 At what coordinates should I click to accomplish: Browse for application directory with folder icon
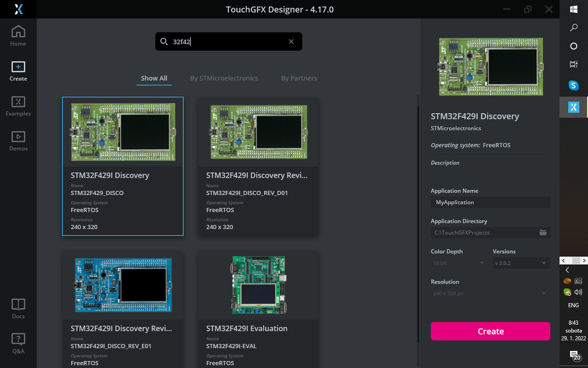pyautogui.click(x=543, y=232)
